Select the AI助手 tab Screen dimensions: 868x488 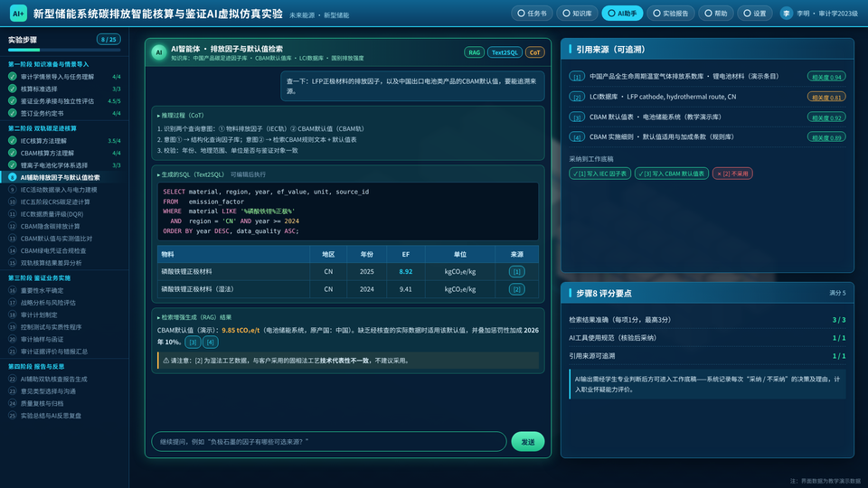point(622,14)
